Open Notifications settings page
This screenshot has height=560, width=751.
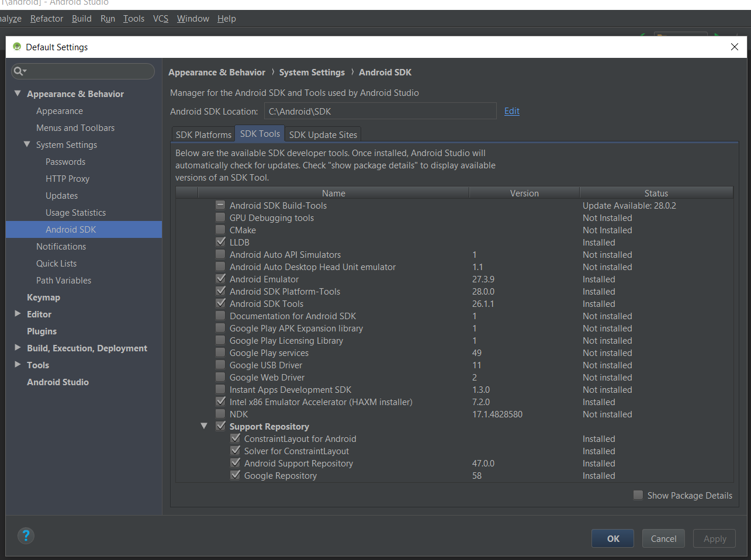point(61,247)
